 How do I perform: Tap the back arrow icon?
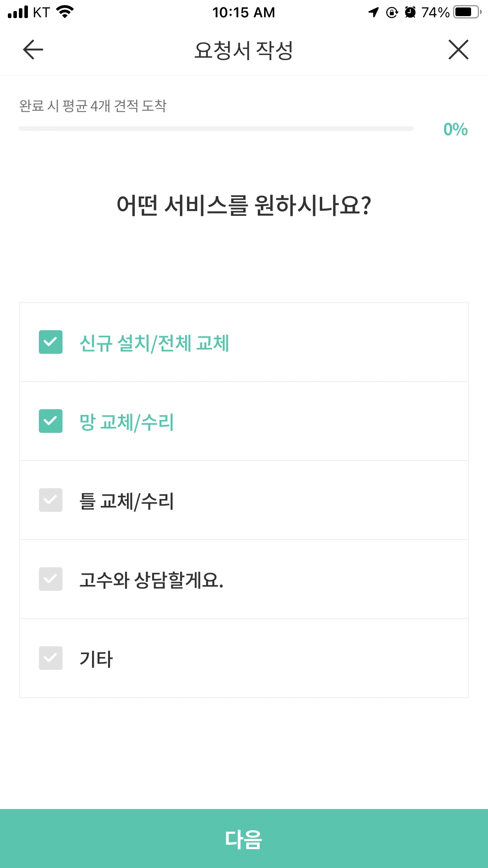pyautogui.click(x=33, y=50)
